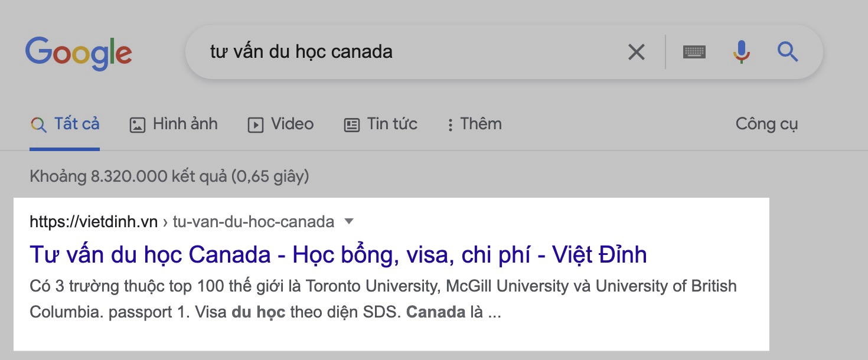Submit search using the blue magnifier icon

pos(788,52)
